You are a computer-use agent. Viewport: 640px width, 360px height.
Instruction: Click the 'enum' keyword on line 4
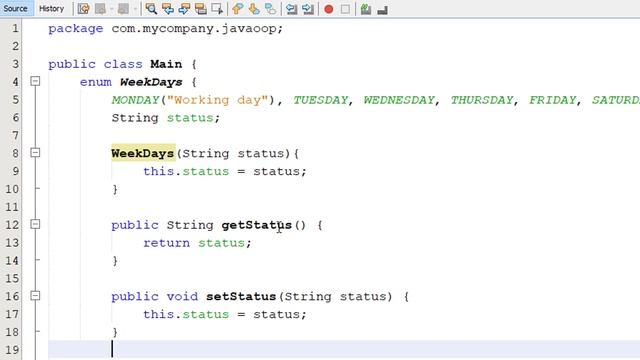click(96, 82)
